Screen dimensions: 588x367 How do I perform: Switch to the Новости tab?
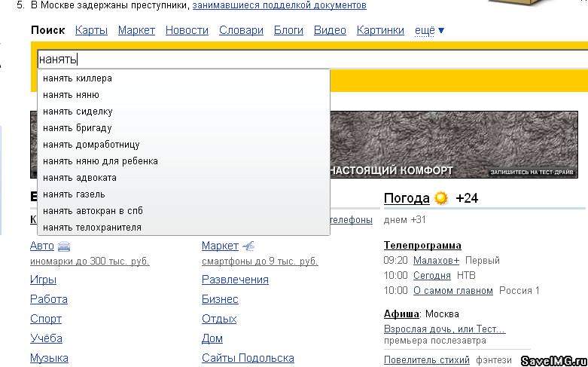tap(187, 30)
